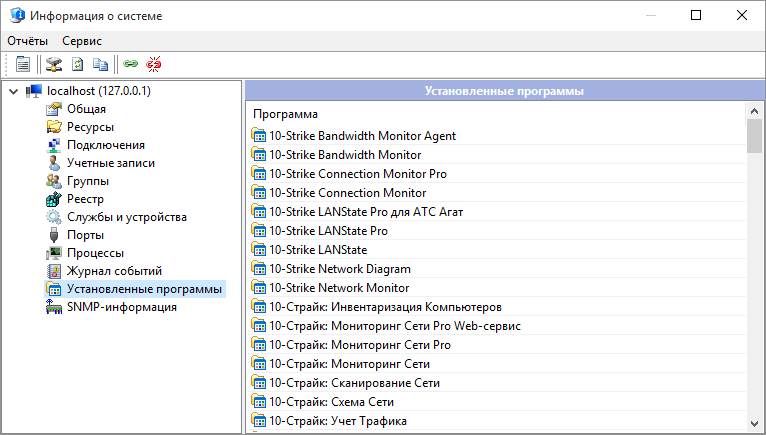Click the report document icon in toolbar

point(22,64)
